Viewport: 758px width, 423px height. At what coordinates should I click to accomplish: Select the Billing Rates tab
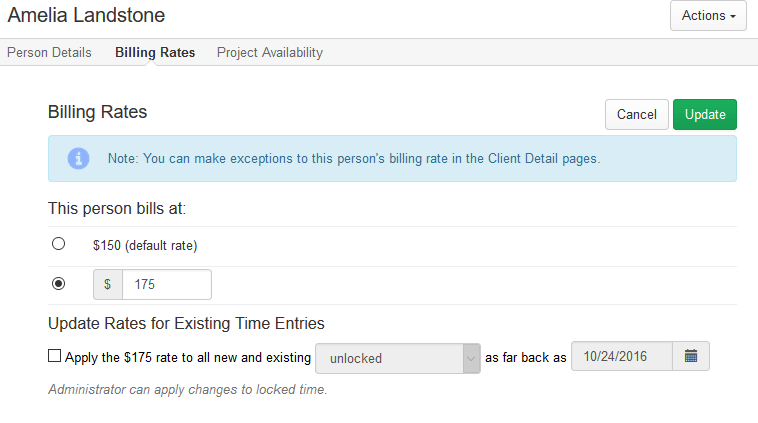155,52
